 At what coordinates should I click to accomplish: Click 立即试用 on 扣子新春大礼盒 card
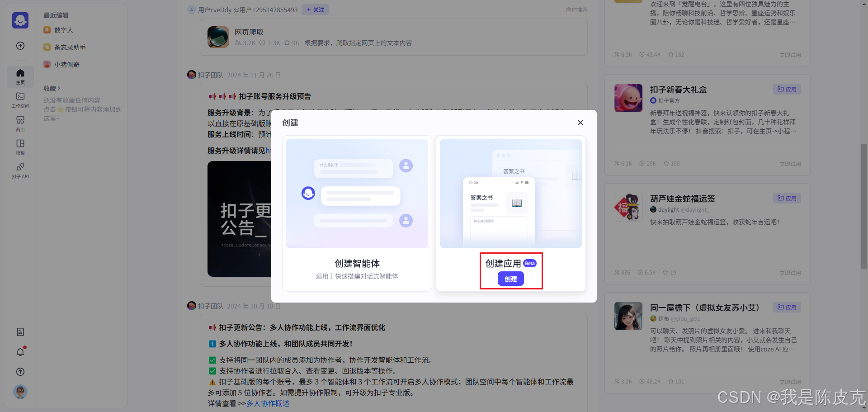click(x=790, y=164)
